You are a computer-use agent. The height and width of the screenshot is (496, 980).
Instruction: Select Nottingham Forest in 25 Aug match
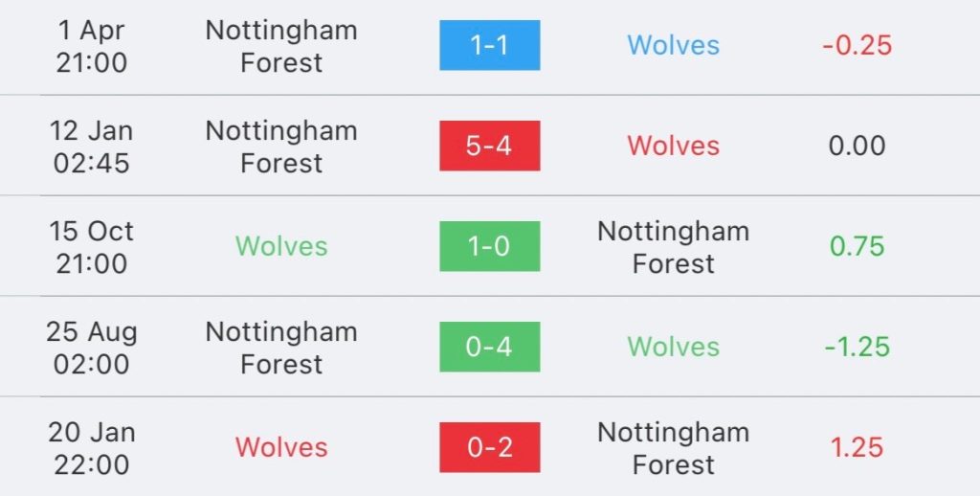281,348
